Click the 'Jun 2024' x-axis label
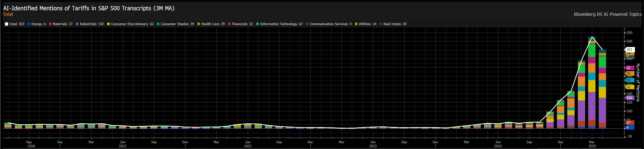This screenshot has width=644, height=149. point(498,144)
